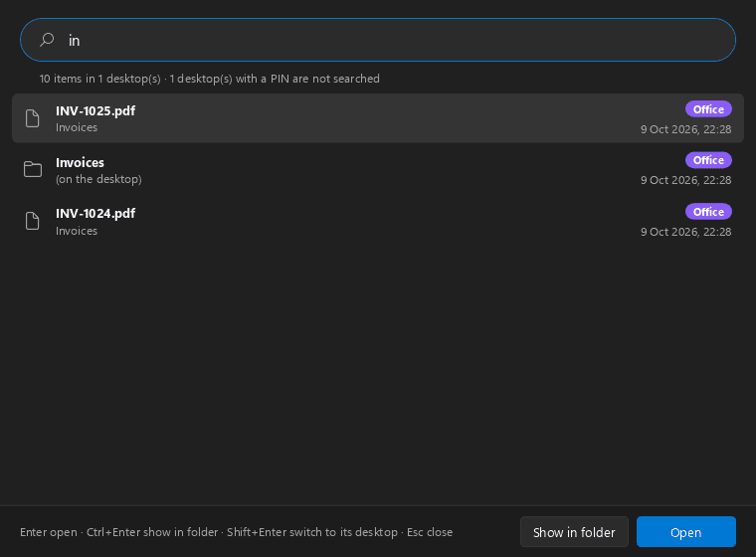Click the file icon beside INV-1025.pdf

pos(32,118)
